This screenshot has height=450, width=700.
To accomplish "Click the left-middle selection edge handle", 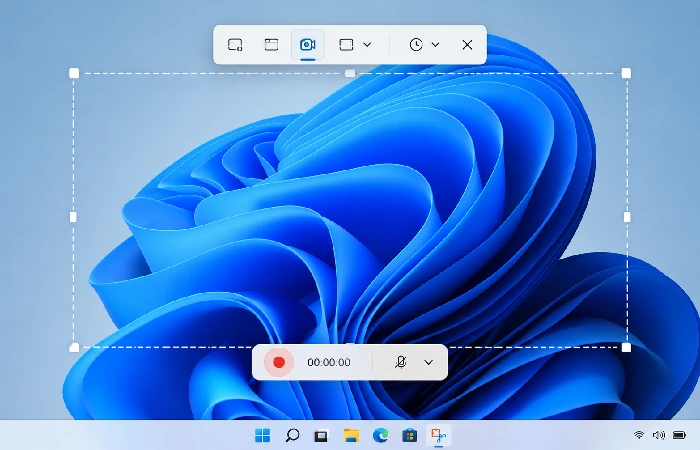I will pos(74,217).
